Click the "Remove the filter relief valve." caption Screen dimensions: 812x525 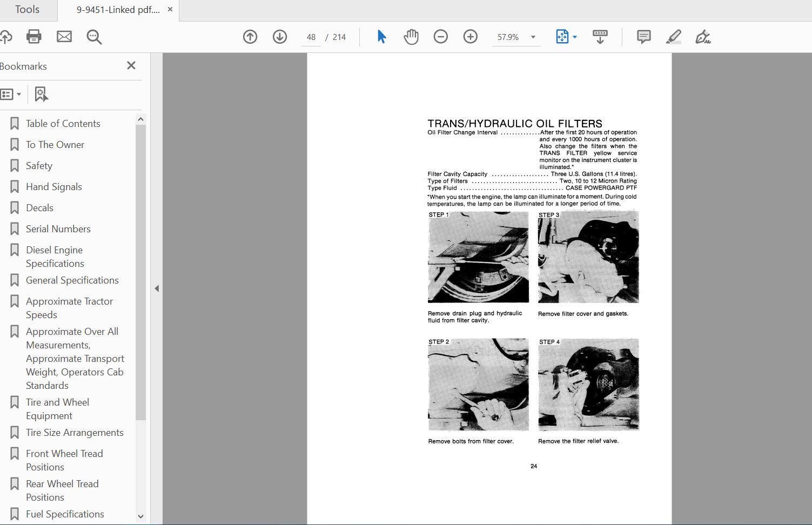click(579, 441)
